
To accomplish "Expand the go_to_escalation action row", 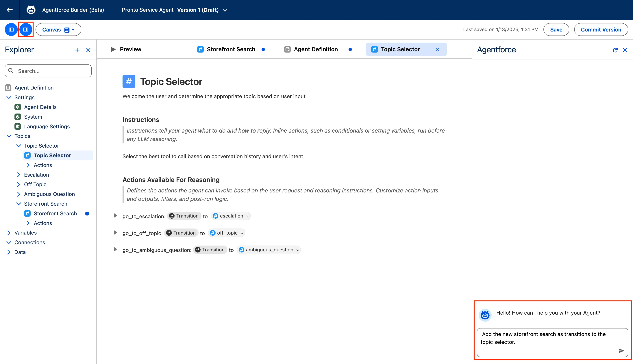I will [x=115, y=216].
